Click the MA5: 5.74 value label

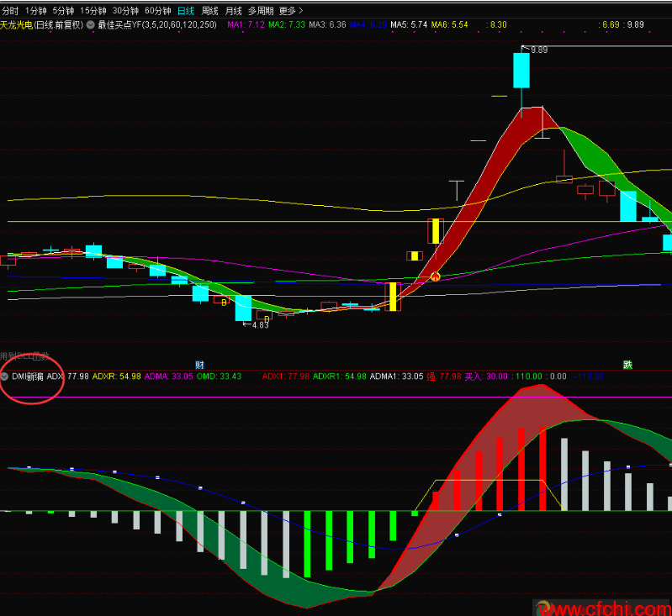[x=409, y=25]
